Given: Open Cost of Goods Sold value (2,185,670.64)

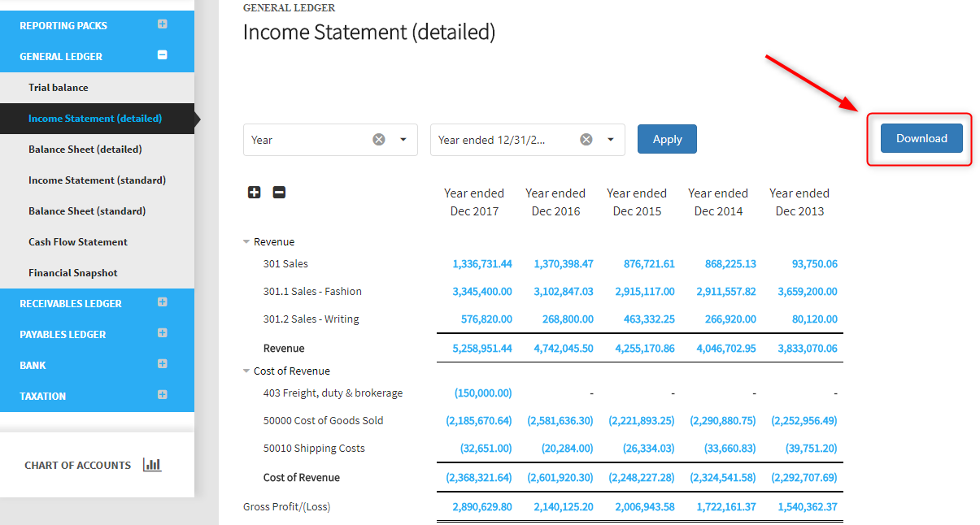Looking at the screenshot, I should pos(479,421).
